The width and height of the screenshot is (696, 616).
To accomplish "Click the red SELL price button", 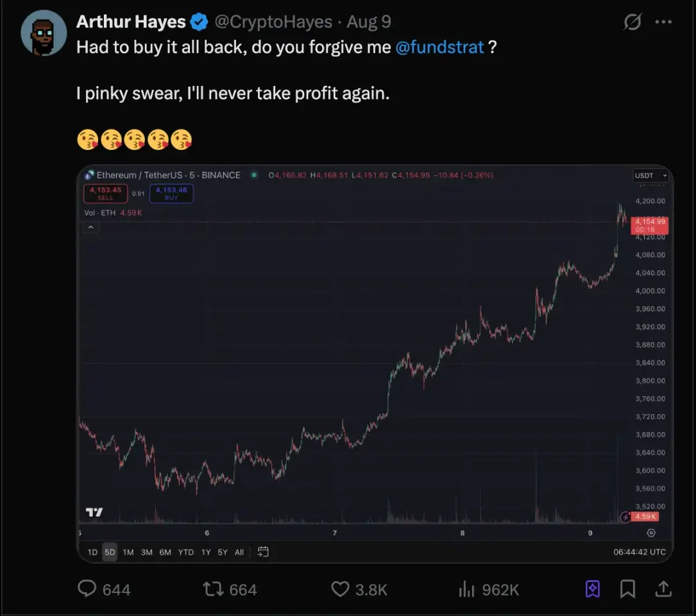I will [105, 193].
